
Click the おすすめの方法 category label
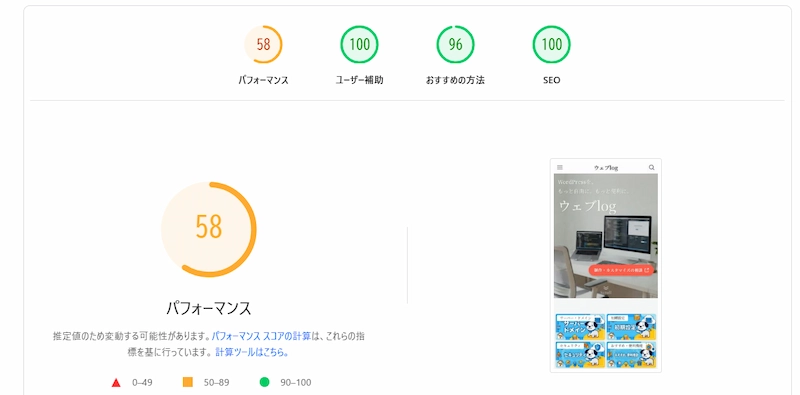tap(455, 80)
